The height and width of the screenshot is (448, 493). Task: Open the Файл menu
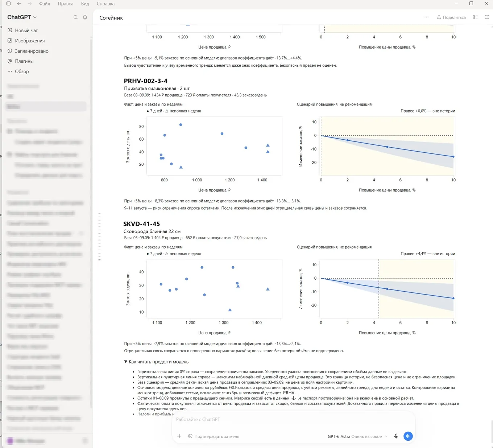(45, 4)
